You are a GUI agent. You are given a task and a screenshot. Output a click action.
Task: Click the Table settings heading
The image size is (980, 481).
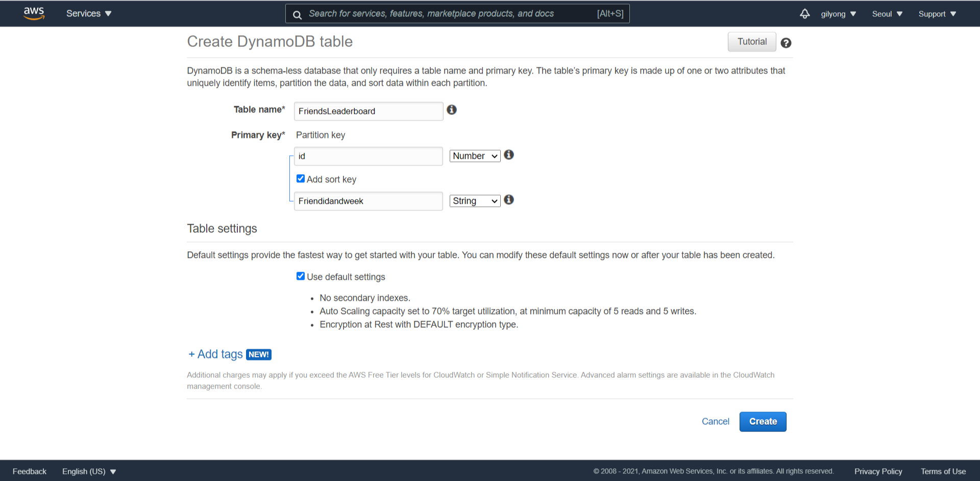[222, 229]
